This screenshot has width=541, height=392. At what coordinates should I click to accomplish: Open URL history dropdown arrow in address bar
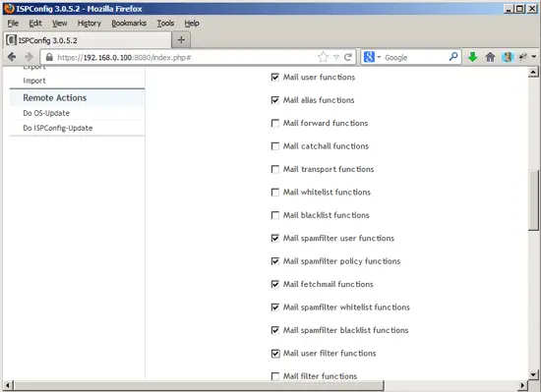point(336,57)
